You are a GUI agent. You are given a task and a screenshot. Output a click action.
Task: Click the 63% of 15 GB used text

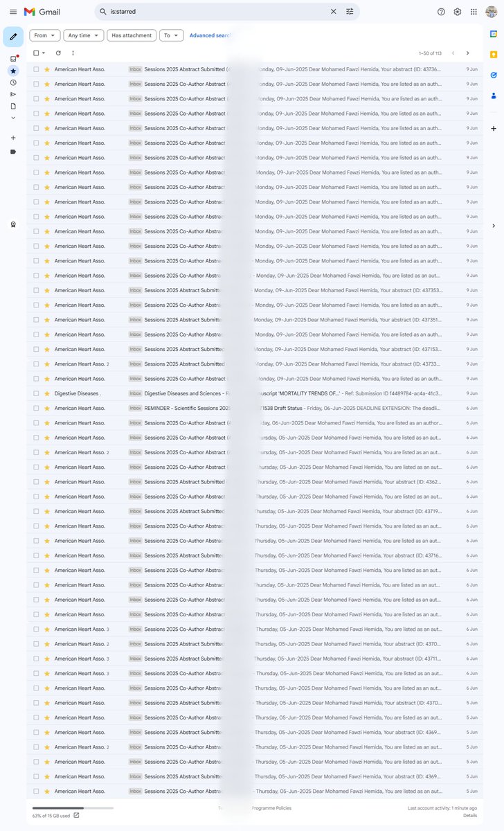(51, 815)
